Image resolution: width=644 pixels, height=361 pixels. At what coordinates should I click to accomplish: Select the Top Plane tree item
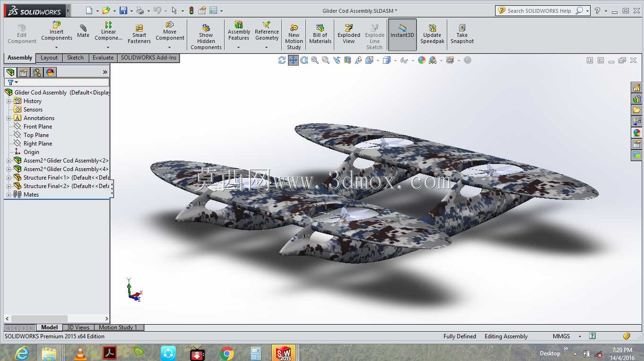36,135
